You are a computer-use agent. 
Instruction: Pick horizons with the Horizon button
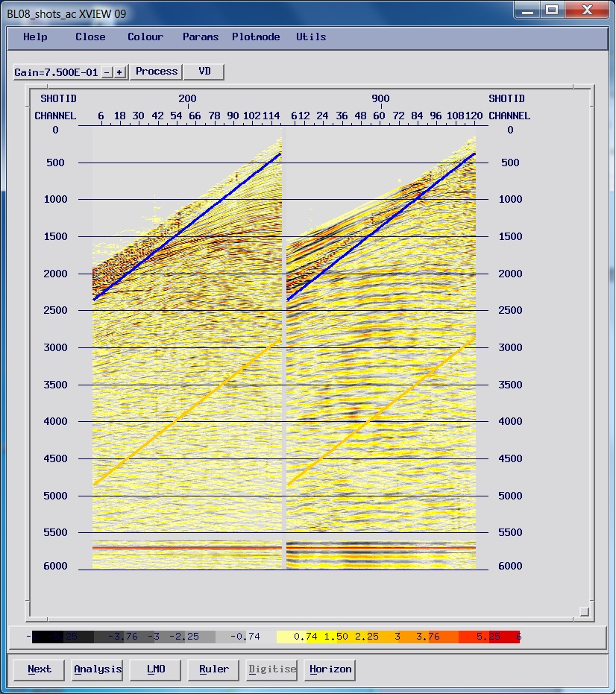330,669
